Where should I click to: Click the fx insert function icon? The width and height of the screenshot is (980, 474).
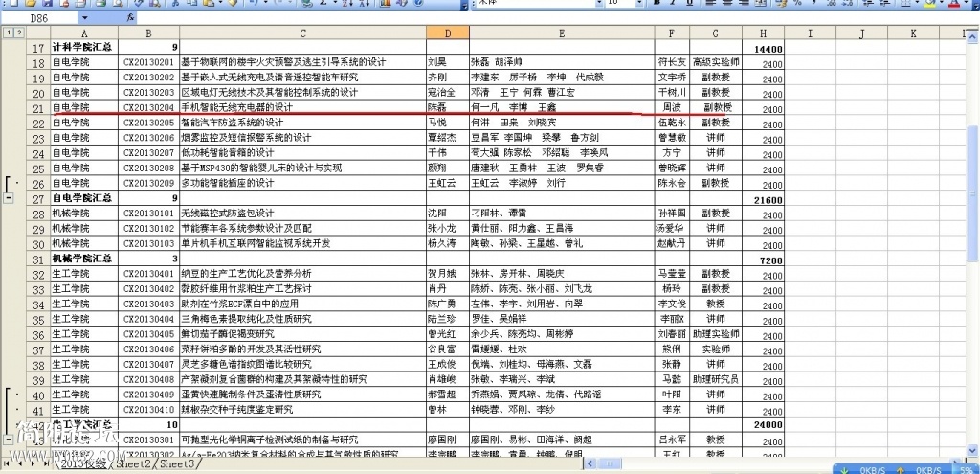click(130, 18)
